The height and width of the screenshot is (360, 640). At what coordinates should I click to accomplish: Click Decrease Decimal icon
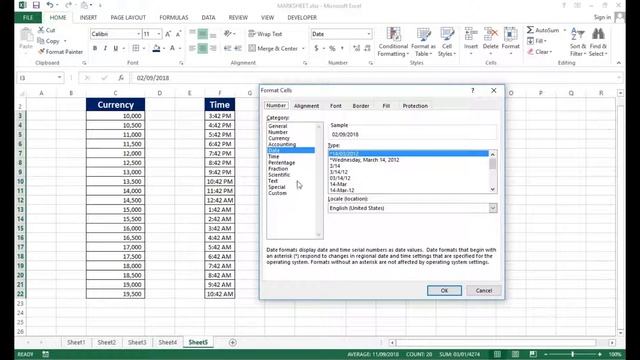point(367,48)
